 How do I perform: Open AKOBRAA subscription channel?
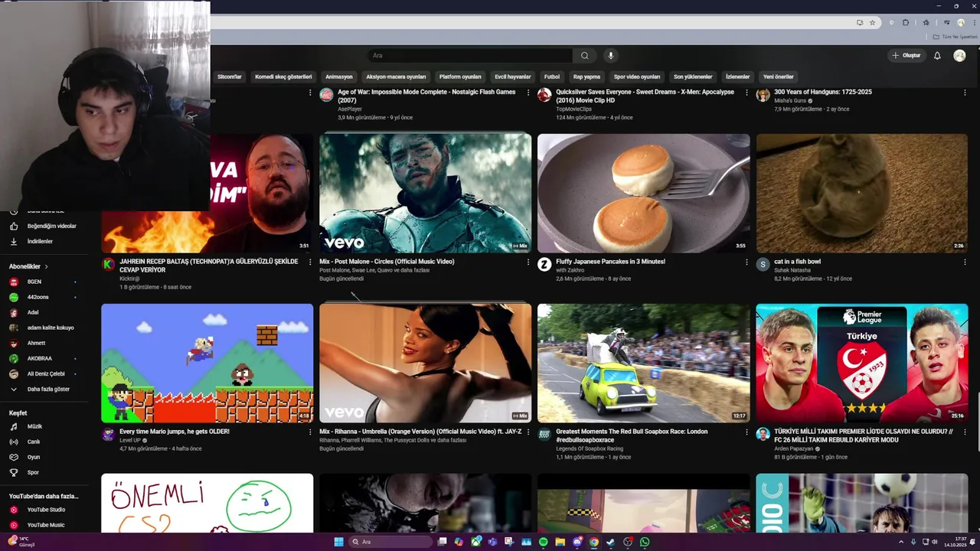point(44,358)
